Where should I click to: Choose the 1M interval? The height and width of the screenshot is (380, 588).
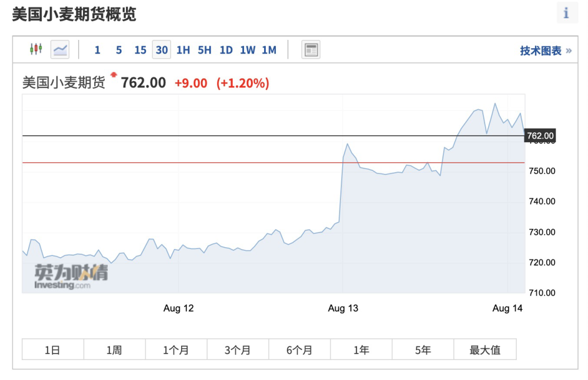coord(269,50)
